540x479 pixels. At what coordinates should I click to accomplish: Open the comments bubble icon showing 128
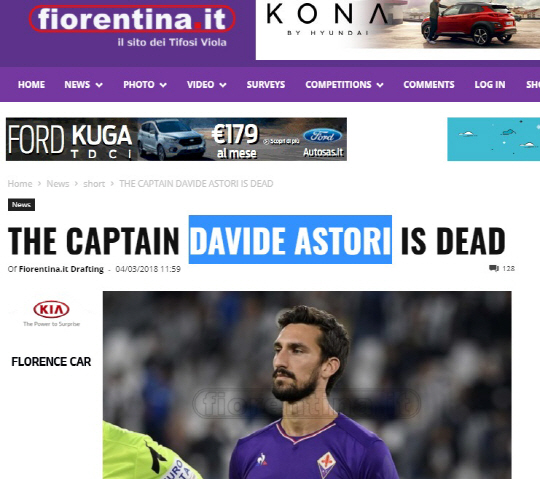tap(494, 268)
